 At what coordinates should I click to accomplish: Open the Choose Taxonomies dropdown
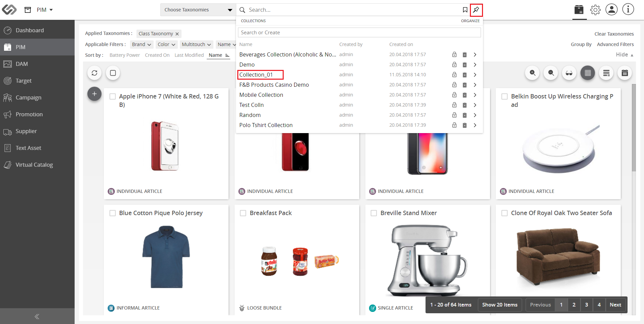(198, 10)
